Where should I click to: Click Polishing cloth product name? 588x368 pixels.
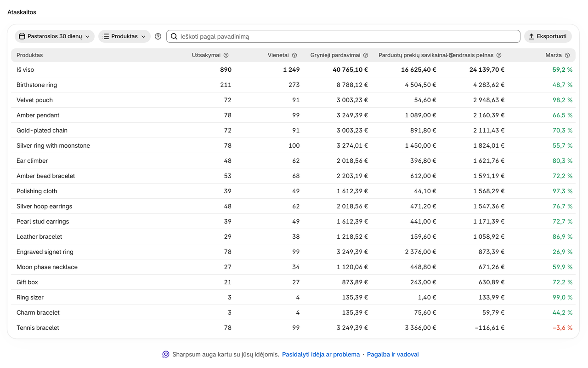pyautogui.click(x=37, y=191)
